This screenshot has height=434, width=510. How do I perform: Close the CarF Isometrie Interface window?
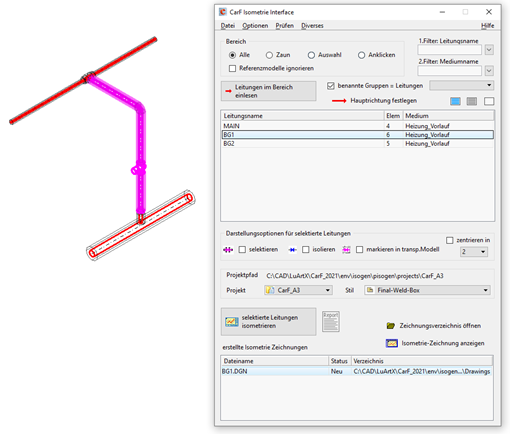489,12
